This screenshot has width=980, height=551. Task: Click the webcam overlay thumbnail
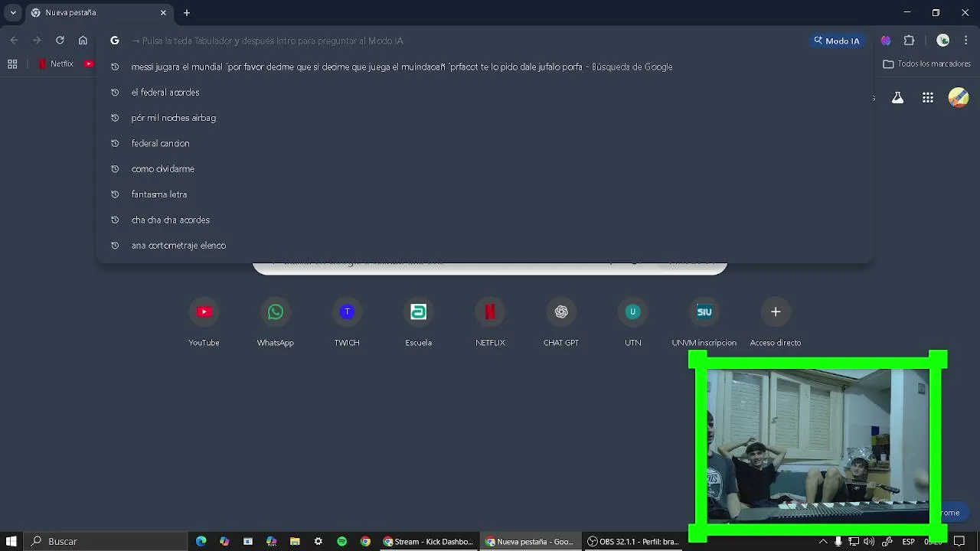pyautogui.click(x=817, y=447)
